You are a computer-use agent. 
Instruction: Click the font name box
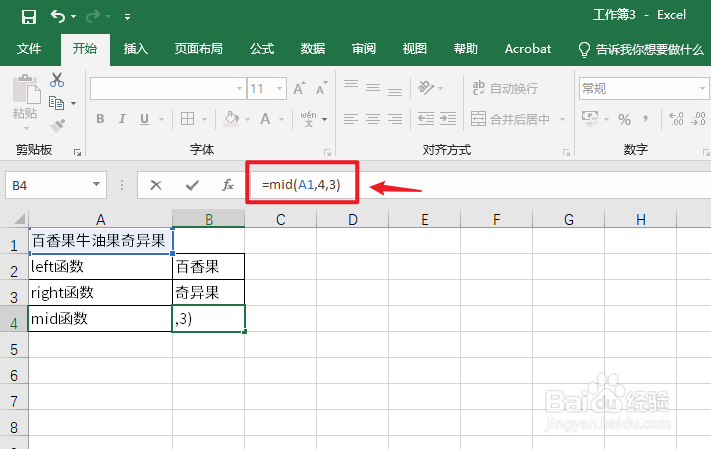[x=168, y=88]
